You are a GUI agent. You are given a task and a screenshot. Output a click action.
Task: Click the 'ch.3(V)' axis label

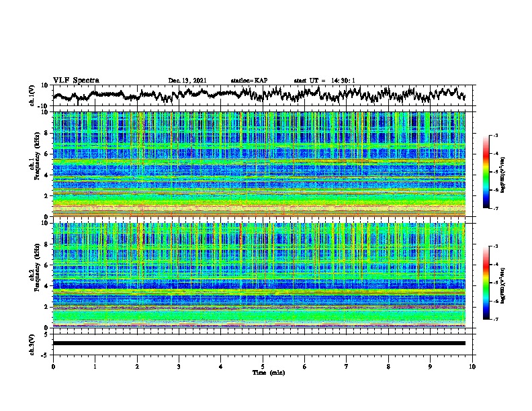click(x=32, y=345)
